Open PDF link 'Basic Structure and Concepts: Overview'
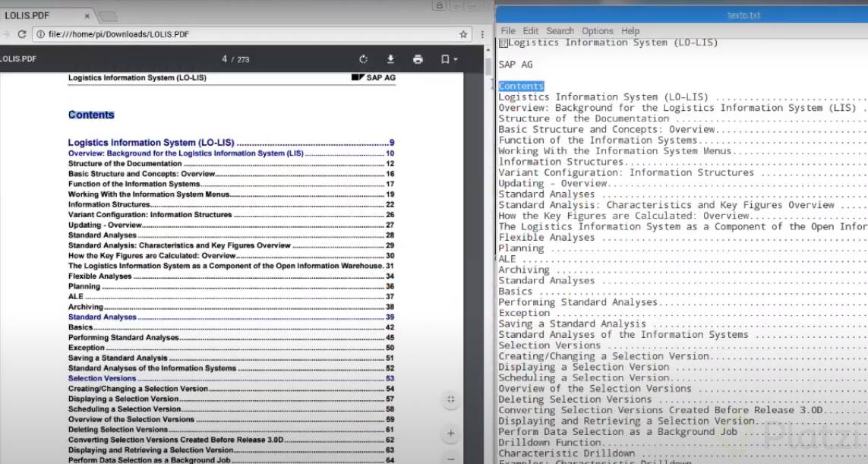868x464 pixels. (x=231, y=174)
